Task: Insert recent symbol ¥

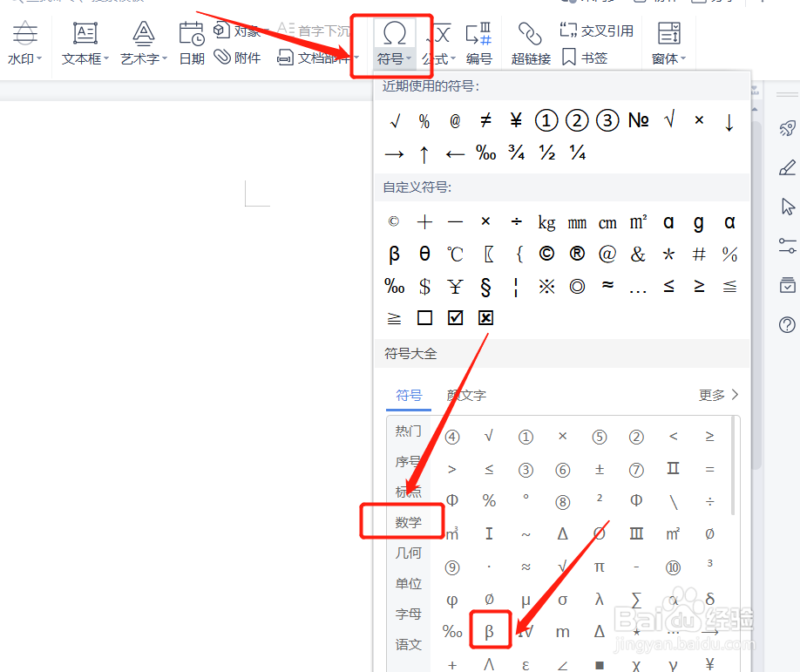Action: pyautogui.click(x=516, y=121)
